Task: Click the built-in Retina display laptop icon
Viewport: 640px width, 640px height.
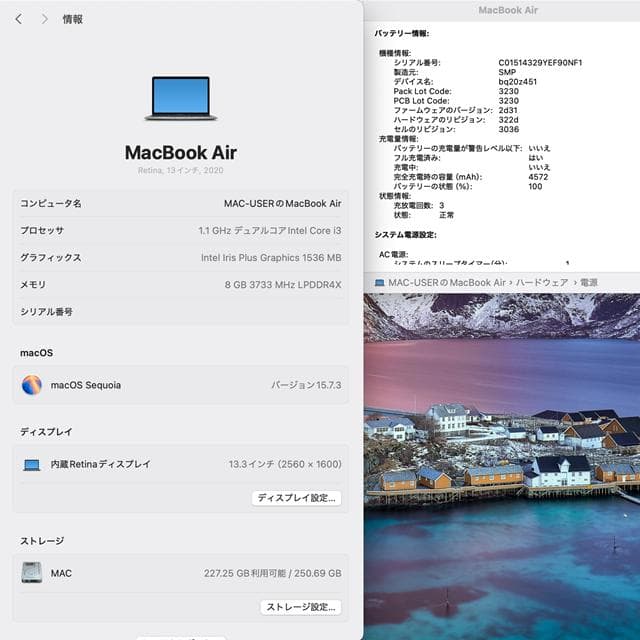Action: [x=32, y=464]
